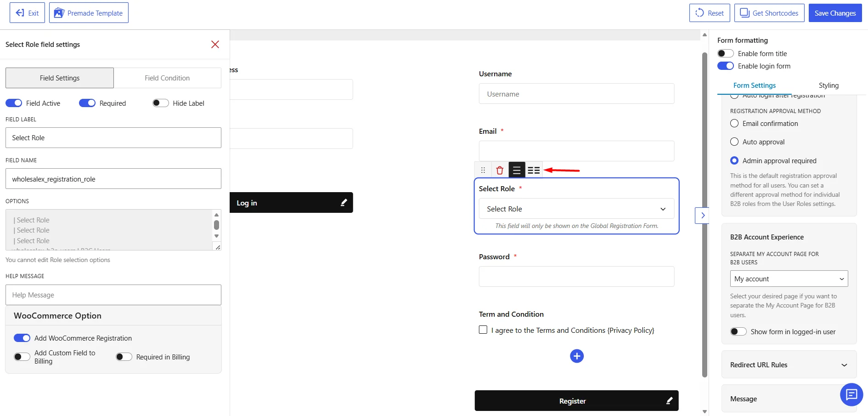The width and height of the screenshot is (868, 416).
Task: Toggle Show form in logged-in user
Action: coord(738,331)
